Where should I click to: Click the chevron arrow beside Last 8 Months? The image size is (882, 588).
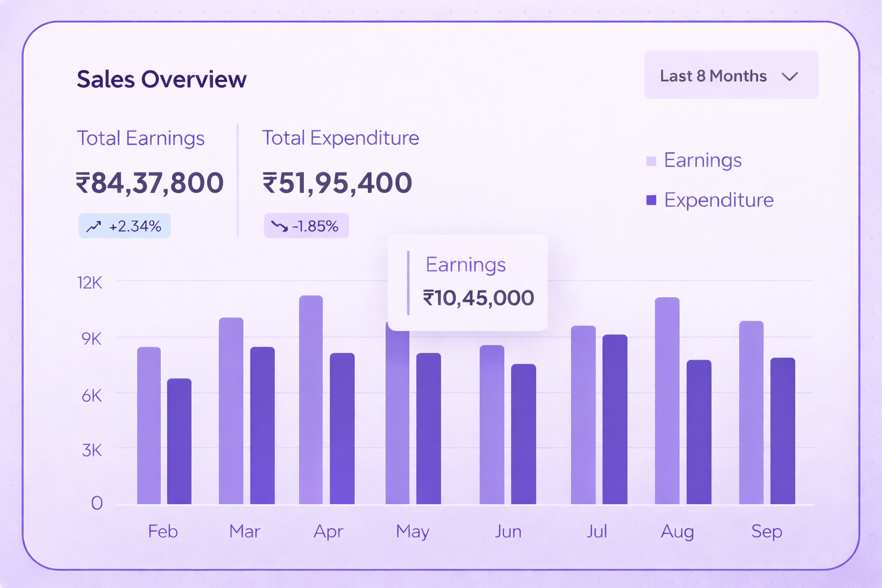tap(790, 76)
